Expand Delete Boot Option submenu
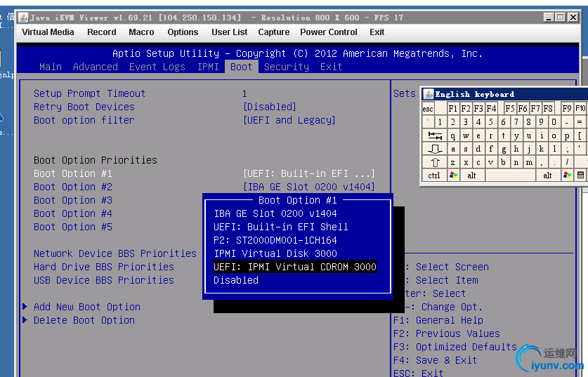The image size is (588, 377). click(84, 320)
